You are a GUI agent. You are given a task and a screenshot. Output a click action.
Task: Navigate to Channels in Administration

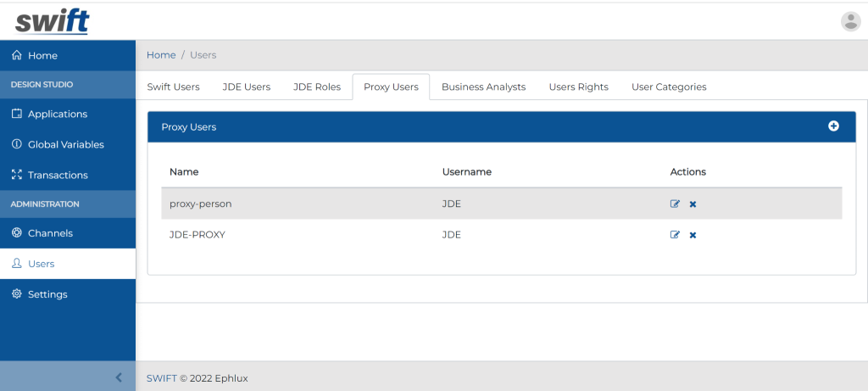(50, 233)
